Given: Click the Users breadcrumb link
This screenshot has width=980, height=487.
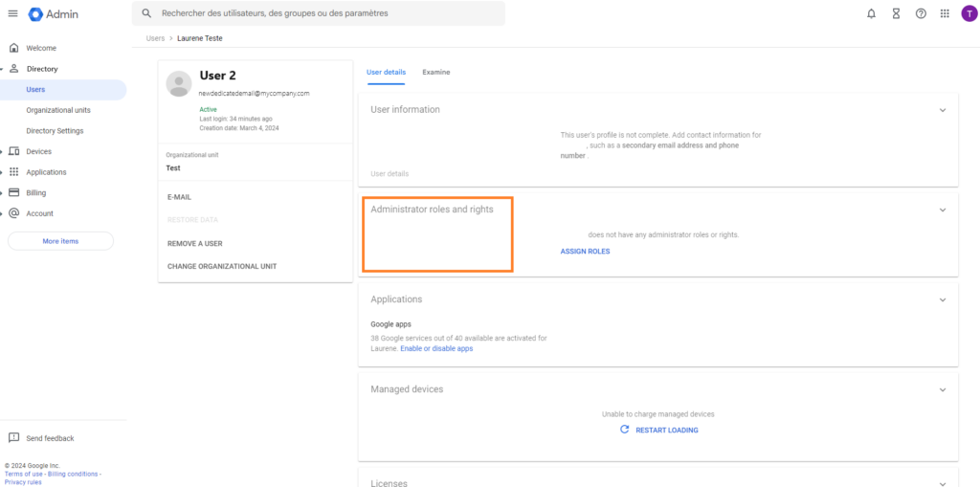Looking at the screenshot, I should 155,38.
